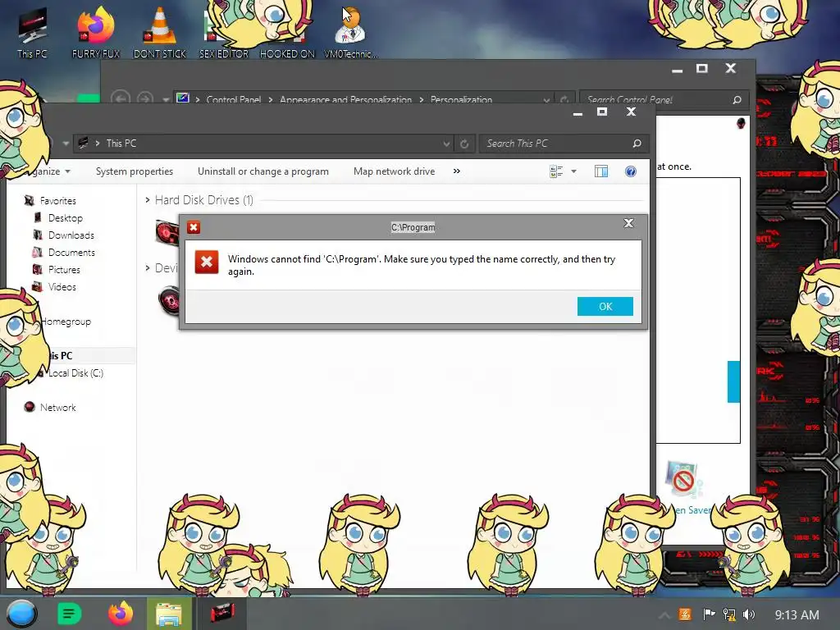Collapse Hard Disk Drives group
Screen dimensions: 840x630
(x=148, y=200)
